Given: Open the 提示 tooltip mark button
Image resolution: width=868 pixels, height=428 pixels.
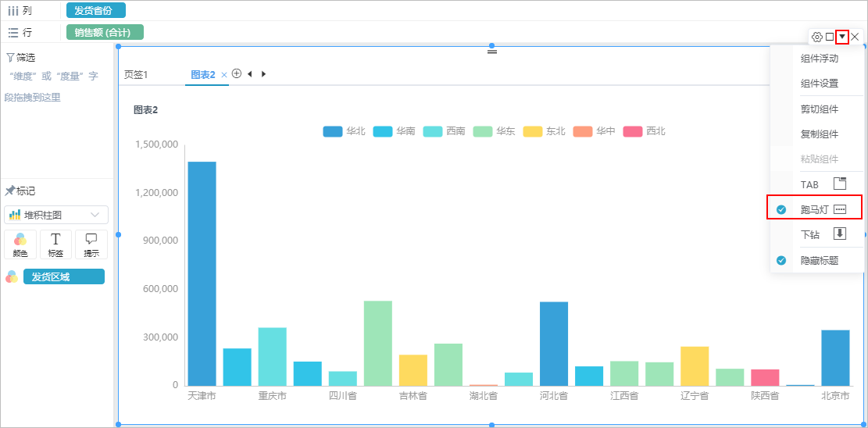Looking at the screenshot, I should pos(91,244).
